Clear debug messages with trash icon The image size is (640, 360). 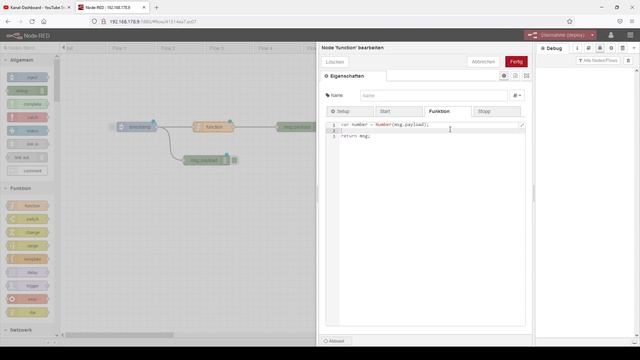[x=628, y=60]
